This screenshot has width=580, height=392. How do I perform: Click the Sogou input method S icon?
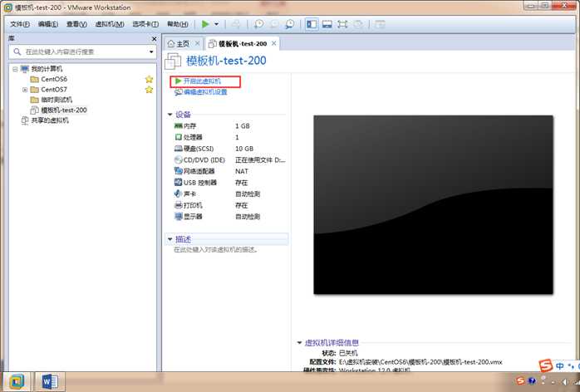[546, 365]
